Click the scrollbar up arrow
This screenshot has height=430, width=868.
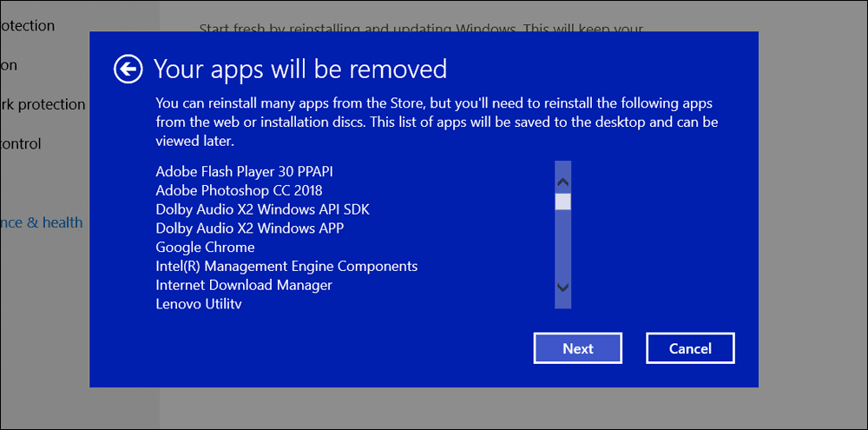pos(563,182)
